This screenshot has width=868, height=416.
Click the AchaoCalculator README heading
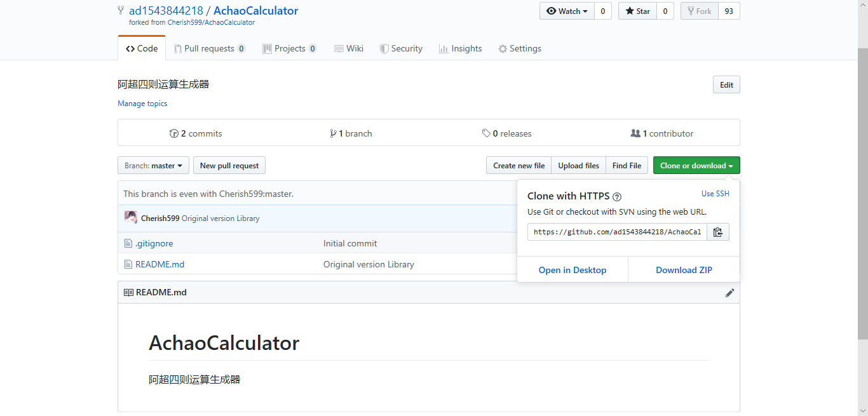pyautogui.click(x=224, y=343)
